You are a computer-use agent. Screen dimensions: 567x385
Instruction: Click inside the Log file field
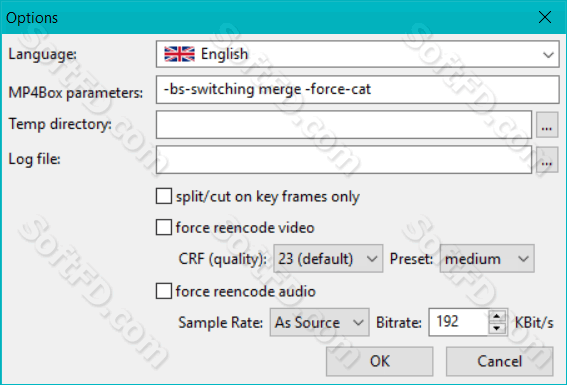[344, 160]
